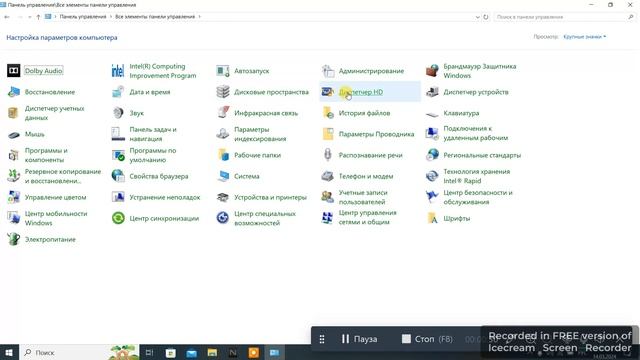This screenshot has width=640, height=360.
Task: Expand the address bar history dropdown
Action: click(x=478, y=17)
